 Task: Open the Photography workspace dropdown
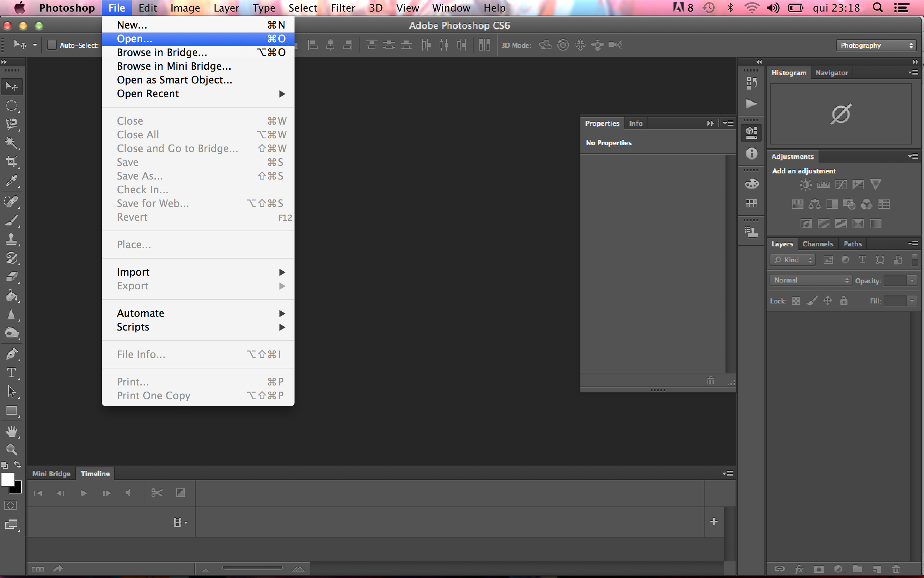[x=876, y=45]
